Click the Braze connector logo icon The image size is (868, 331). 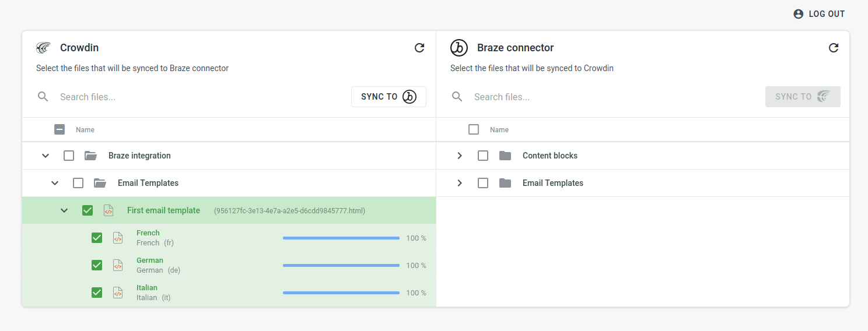pyautogui.click(x=459, y=48)
